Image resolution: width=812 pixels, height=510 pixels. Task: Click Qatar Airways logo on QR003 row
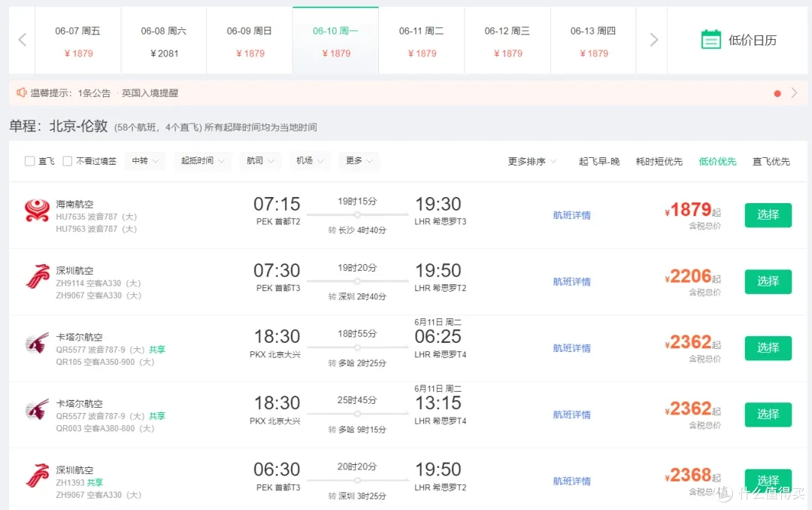tap(38, 409)
